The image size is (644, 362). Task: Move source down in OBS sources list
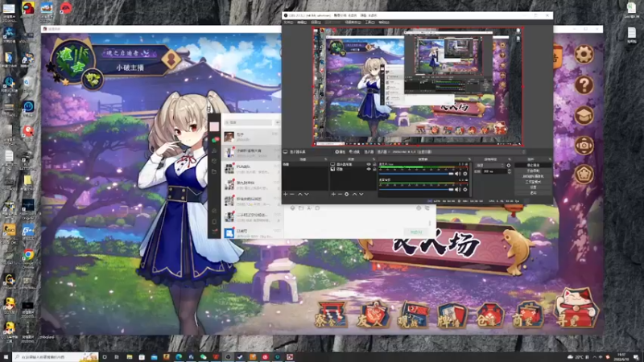(x=361, y=194)
